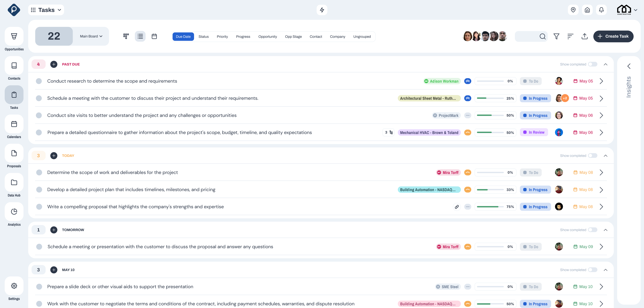Click the sort lines icon
Screen dimensions: 644x308
570,37
